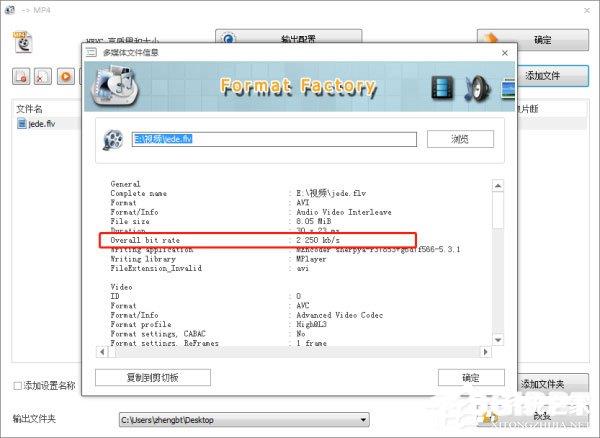Click the horizontal scrollbar right arrow
The height and width of the screenshot is (438, 600).
(486, 352)
